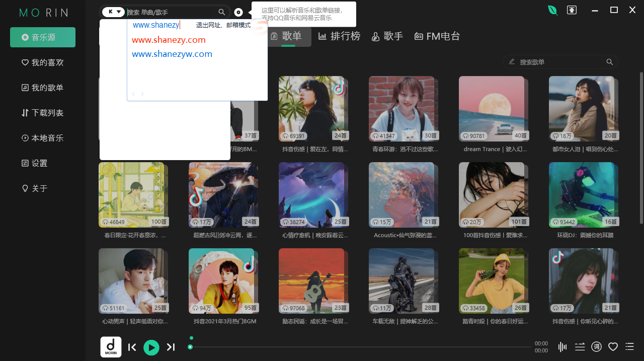Open 我的喜欢 favorites section
644x361 pixels.
click(42, 62)
